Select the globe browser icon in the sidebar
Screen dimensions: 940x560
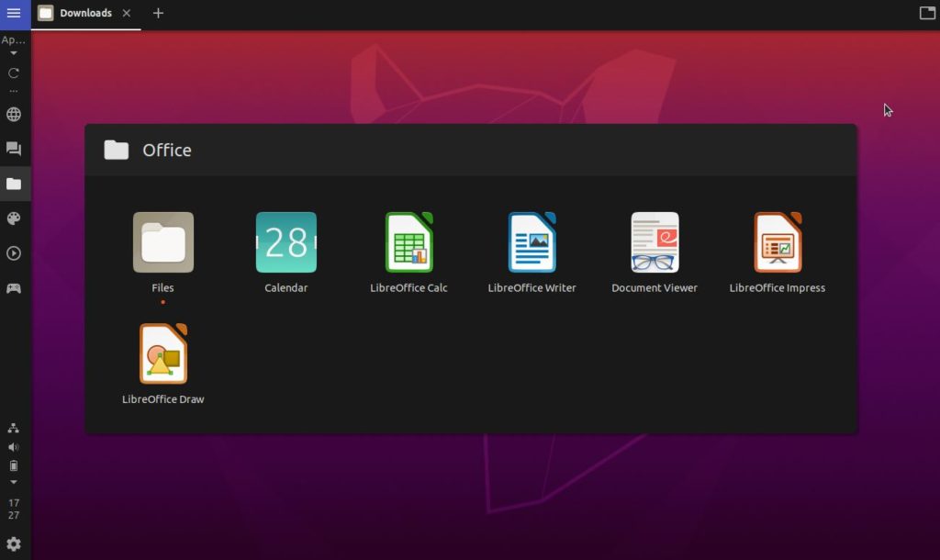[13, 114]
